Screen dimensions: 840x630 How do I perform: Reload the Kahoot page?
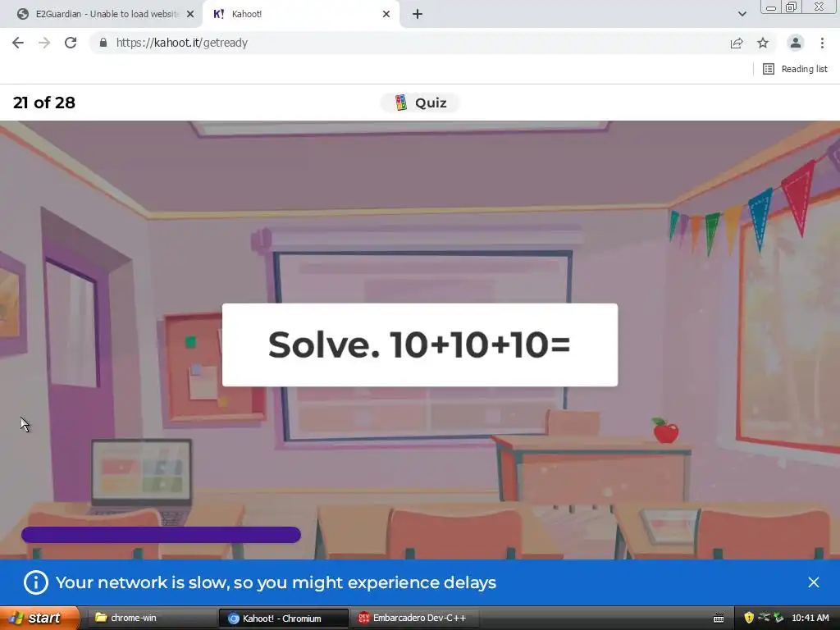point(71,43)
